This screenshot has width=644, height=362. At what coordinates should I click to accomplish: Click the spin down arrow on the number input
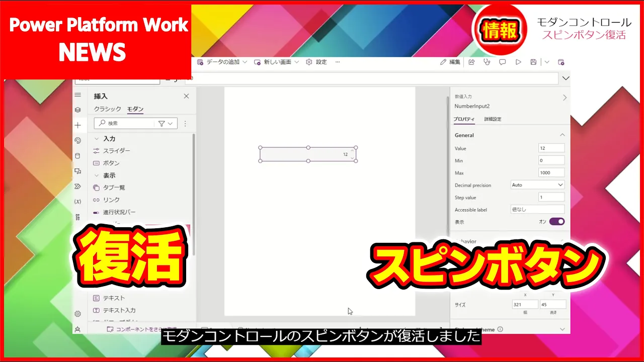click(352, 157)
